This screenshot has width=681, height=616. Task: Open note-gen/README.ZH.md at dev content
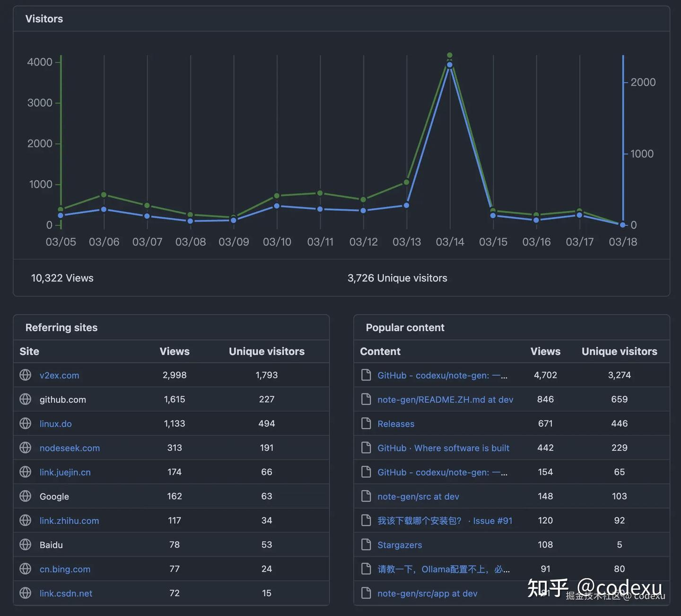[x=445, y=400]
